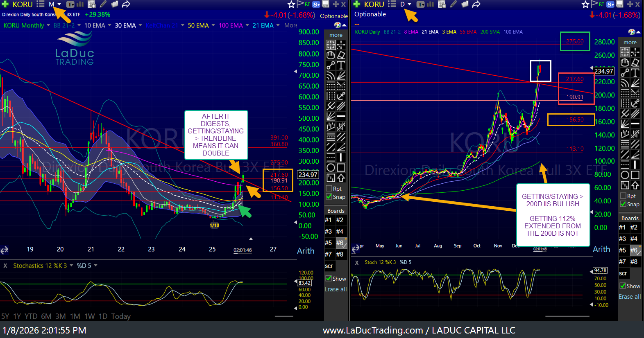644x338 pixels.
Task: Select the hand pan tool in daily chart tools
Action: coord(625,62)
